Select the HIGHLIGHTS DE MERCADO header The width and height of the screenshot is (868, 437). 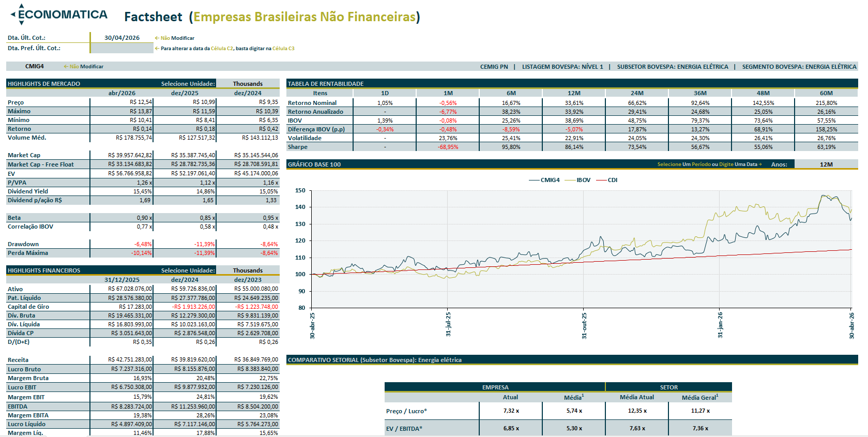point(44,84)
